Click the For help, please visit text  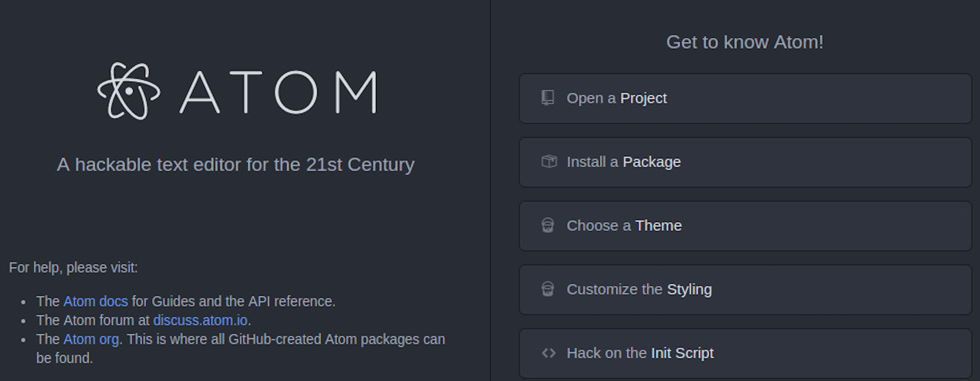click(x=74, y=267)
